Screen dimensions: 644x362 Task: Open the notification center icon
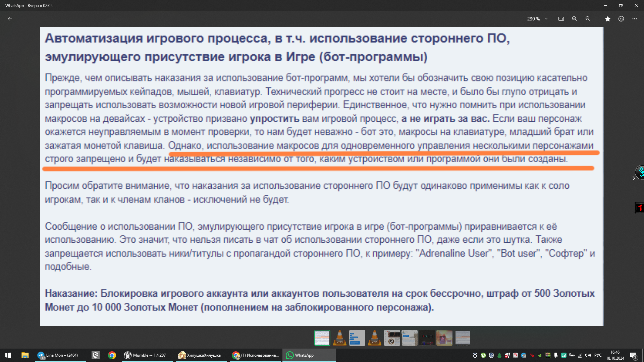coord(633,356)
